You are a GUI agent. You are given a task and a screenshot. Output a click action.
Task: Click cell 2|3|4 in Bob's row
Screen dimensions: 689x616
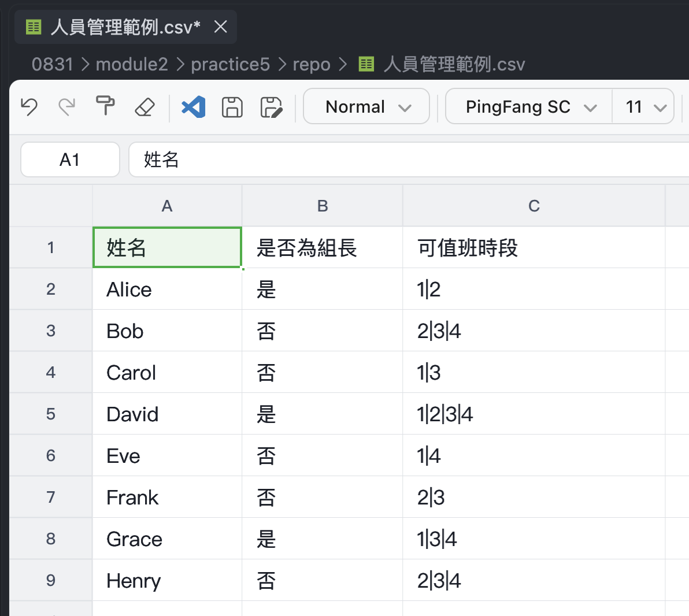[534, 331]
